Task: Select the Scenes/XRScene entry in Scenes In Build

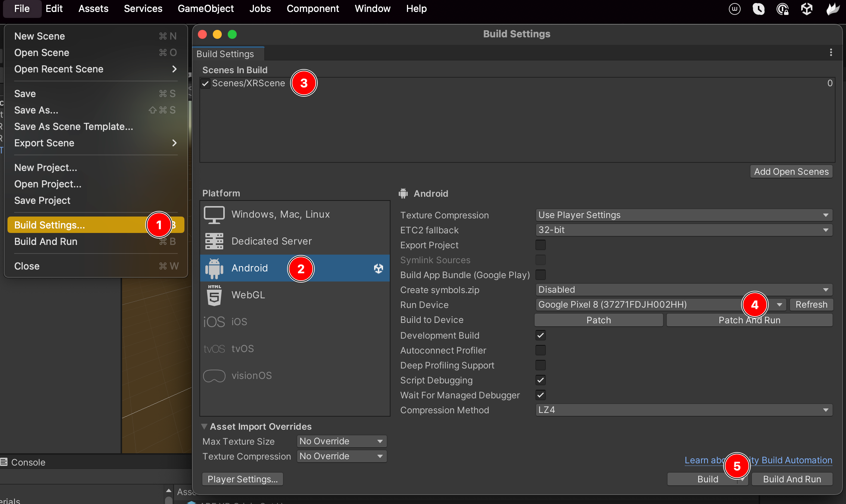Action: (x=249, y=83)
